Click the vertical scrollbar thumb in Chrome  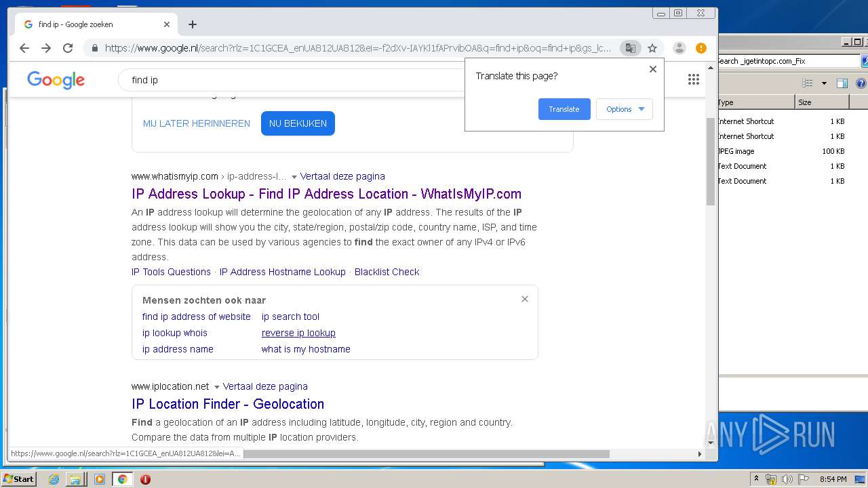(711, 161)
